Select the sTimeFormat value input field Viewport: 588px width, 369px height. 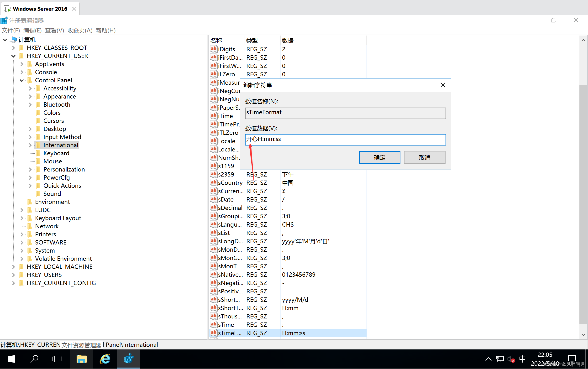(345, 139)
